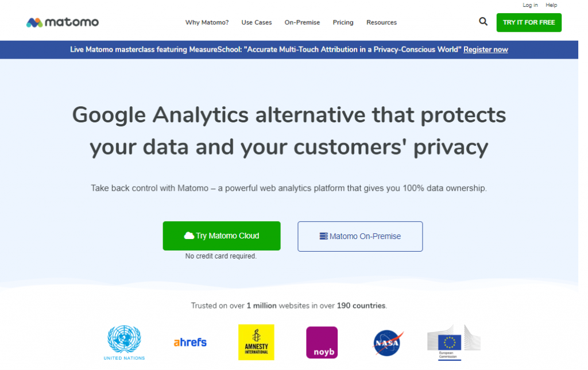Image resolution: width=588 pixels, height=370 pixels.
Task: Click the Matomo On-Premise button
Action: (360, 236)
